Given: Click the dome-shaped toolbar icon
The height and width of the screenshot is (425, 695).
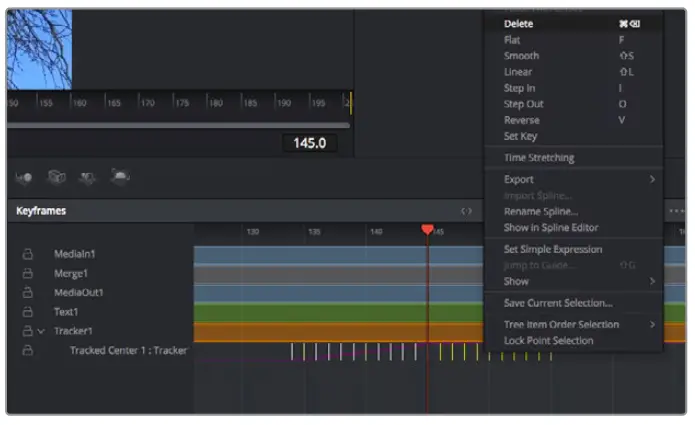Looking at the screenshot, I should click(x=120, y=177).
